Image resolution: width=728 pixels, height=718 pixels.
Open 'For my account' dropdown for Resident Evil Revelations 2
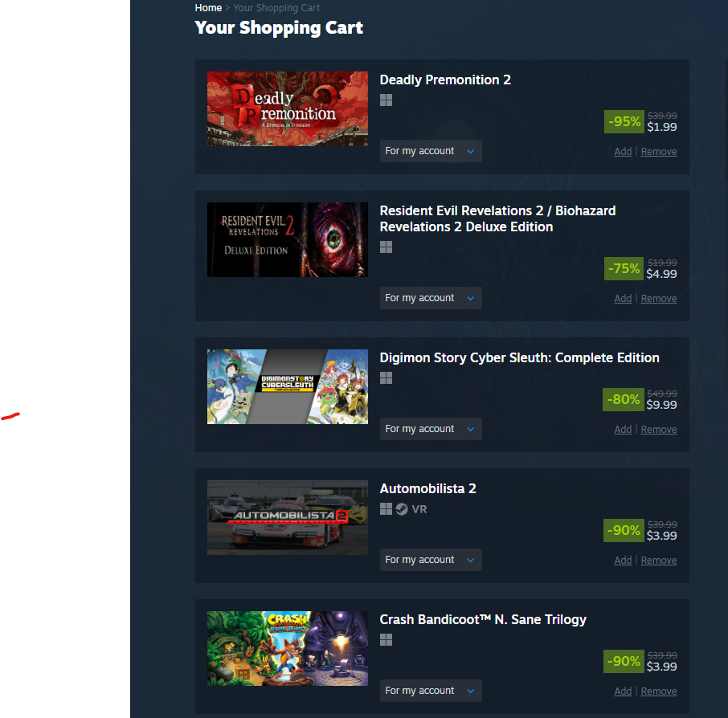(431, 298)
